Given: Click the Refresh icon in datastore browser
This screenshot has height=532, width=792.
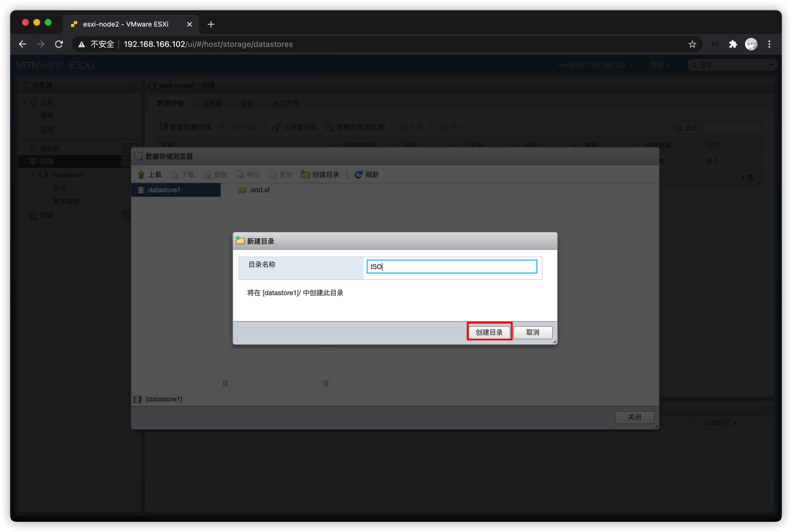Looking at the screenshot, I should pos(358,175).
